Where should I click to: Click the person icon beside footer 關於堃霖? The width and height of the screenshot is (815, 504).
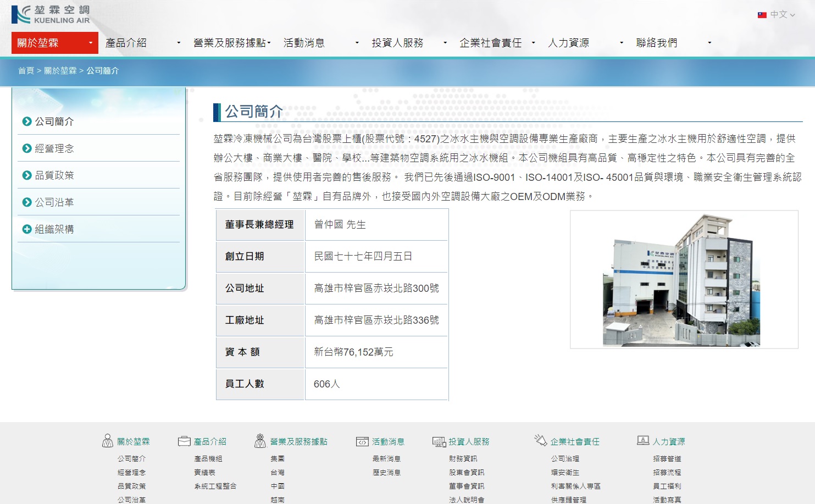pyautogui.click(x=108, y=441)
